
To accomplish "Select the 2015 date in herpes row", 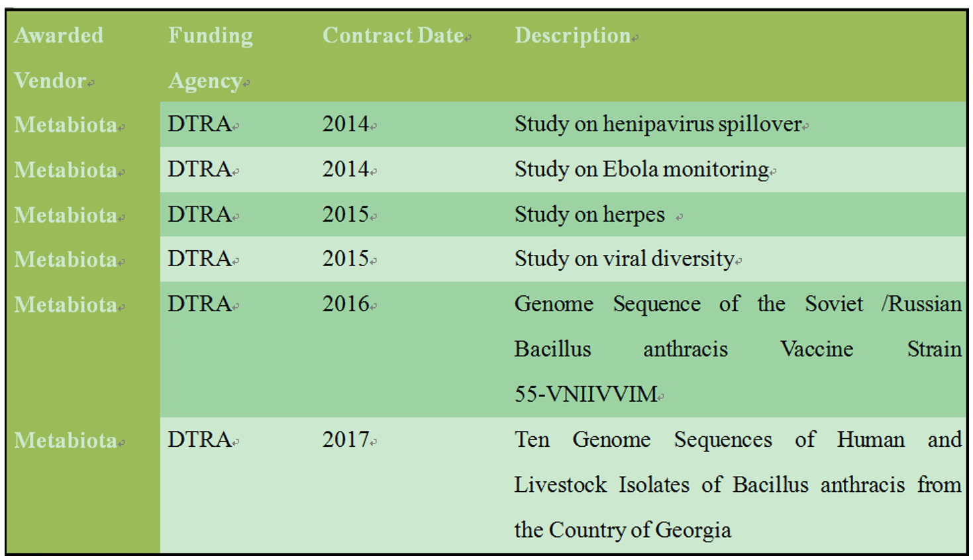I will pyautogui.click(x=346, y=214).
